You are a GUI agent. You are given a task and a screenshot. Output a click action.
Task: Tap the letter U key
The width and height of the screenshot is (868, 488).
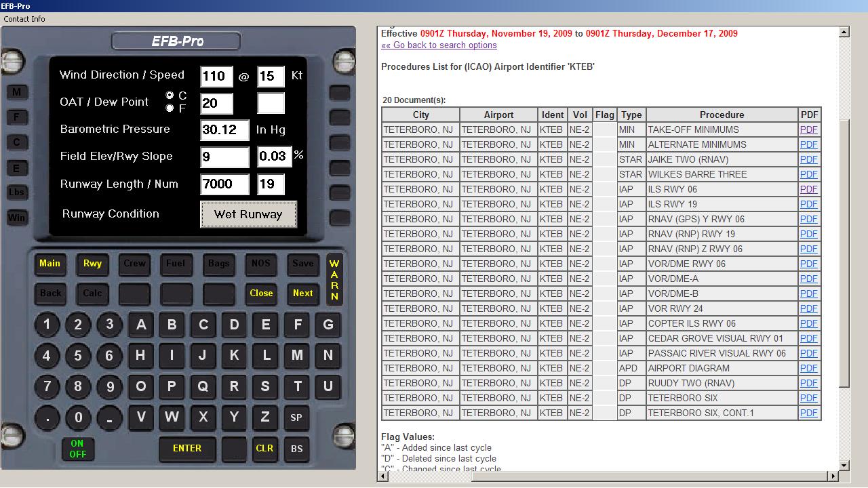pyautogui.click(x=328, y=386)
